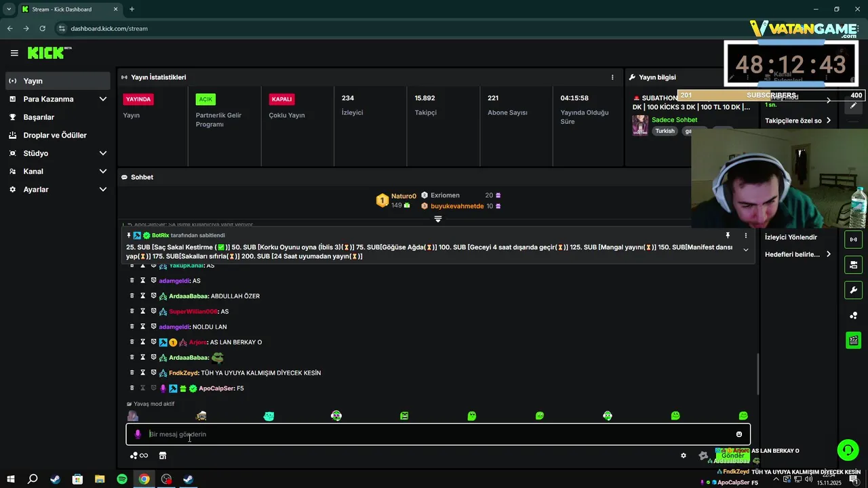
Task: Ban SuperWillian006 using the shield icon
Action: tap(153, 312)
